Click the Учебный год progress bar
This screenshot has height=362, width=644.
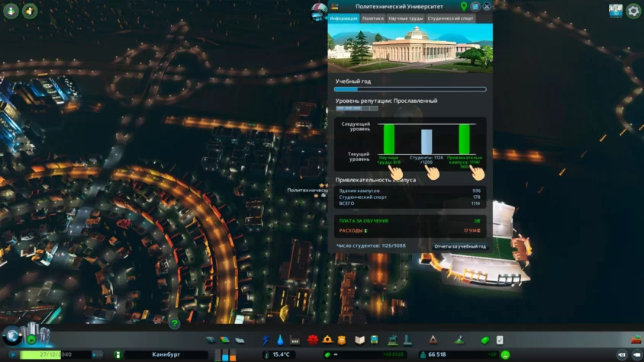pos(411,89)
